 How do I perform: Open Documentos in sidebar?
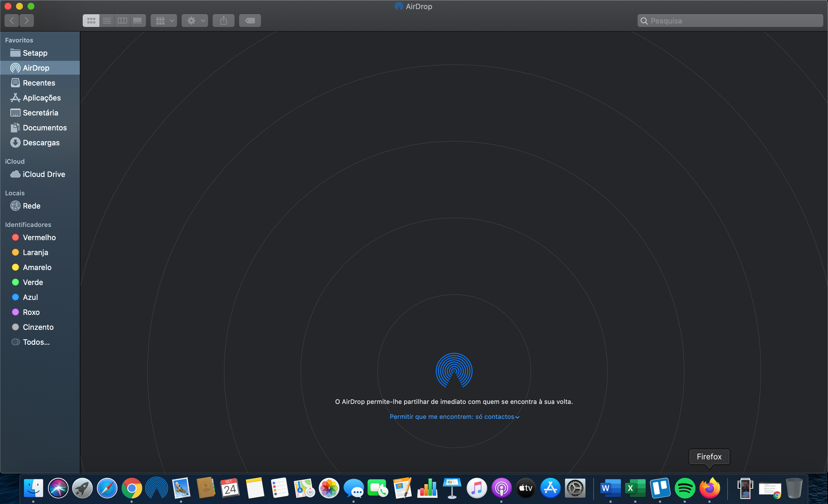(40, 127)
